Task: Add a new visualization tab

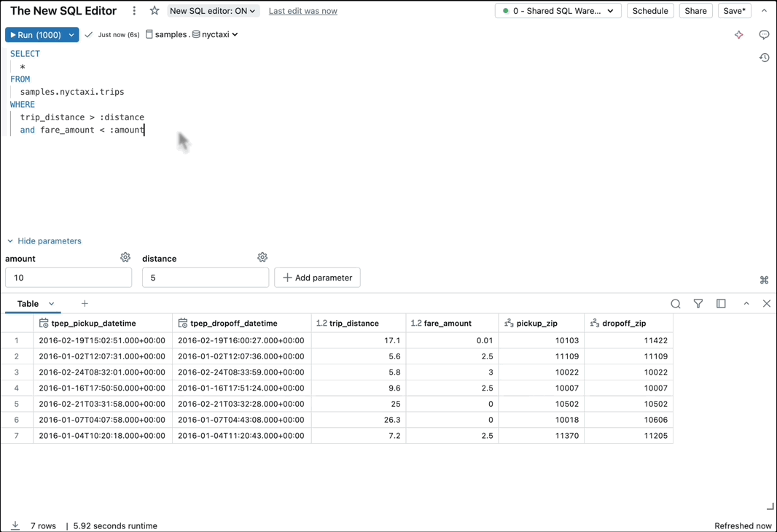Action: (x=85, y=304)
